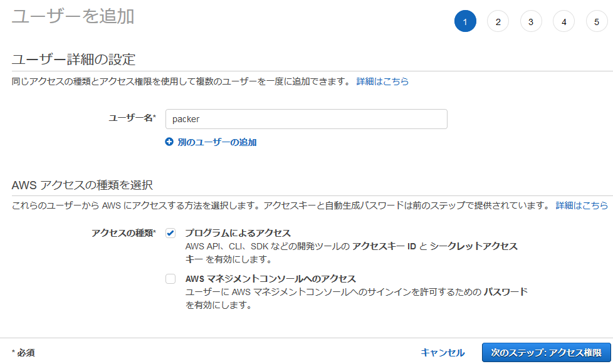Click the AWS アクセスの種類を選択 section heading
This screenshot has width=613, height=364.
tap(83, 185)
